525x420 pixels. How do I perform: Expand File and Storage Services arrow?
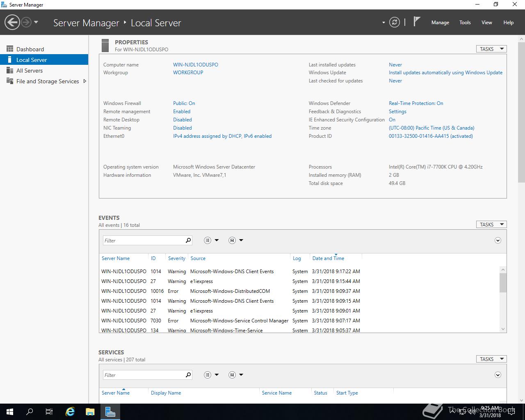[x=85, y=81]
